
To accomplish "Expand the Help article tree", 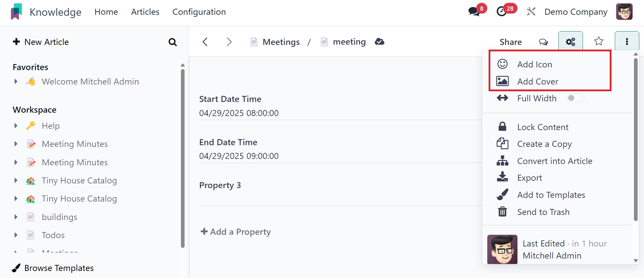I will click(x=16, y=126).
